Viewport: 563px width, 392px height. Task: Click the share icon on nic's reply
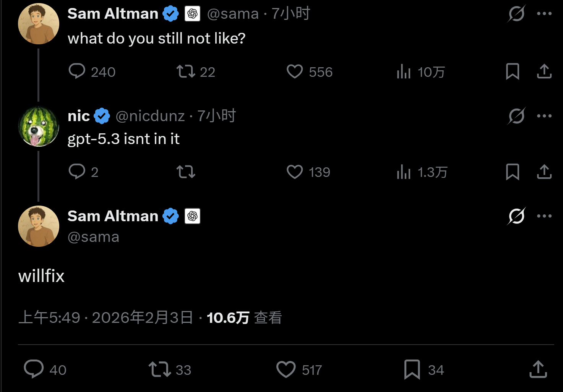click(x=544, y=172)
